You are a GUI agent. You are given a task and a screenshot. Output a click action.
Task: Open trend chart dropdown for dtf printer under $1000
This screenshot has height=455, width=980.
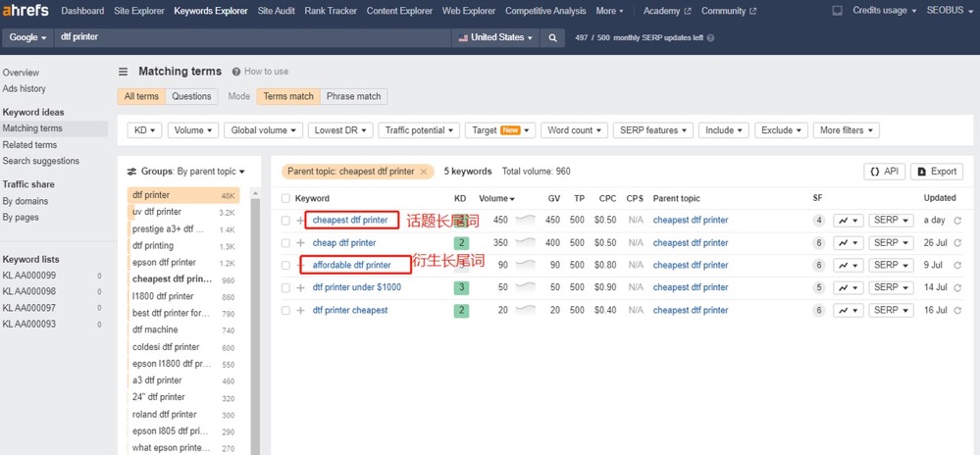849,288
